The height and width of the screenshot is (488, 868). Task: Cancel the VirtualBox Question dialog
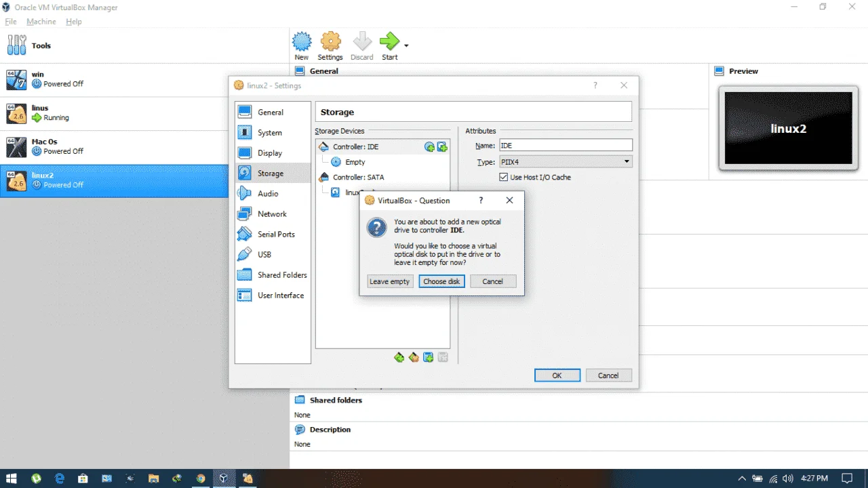[x=493, y=281]
